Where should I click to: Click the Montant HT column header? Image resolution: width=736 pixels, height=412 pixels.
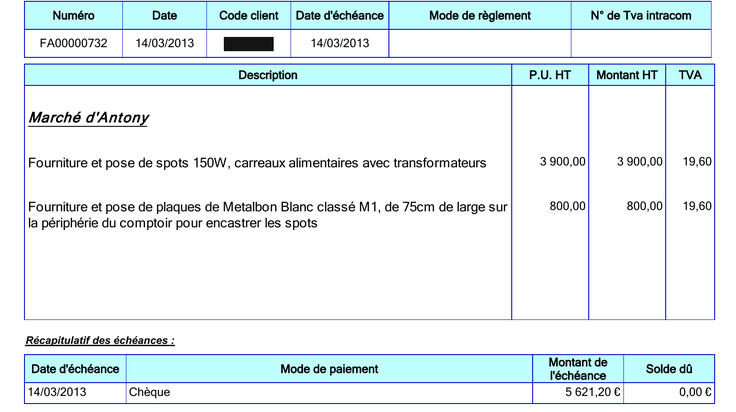pyautogui.click(x=627, y=75)
